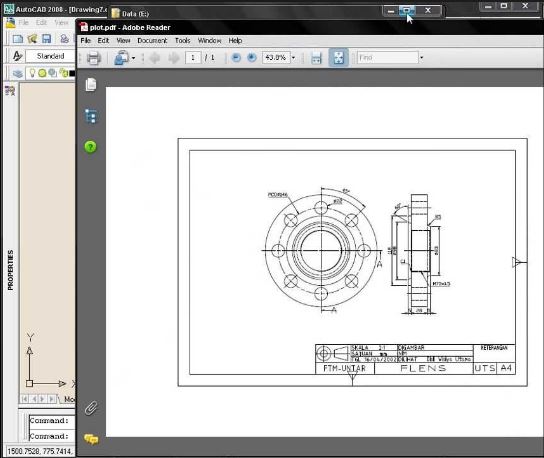Open the Find options dropdown arrow
This screenshot has width=544, height=458.
coord(422,58)
